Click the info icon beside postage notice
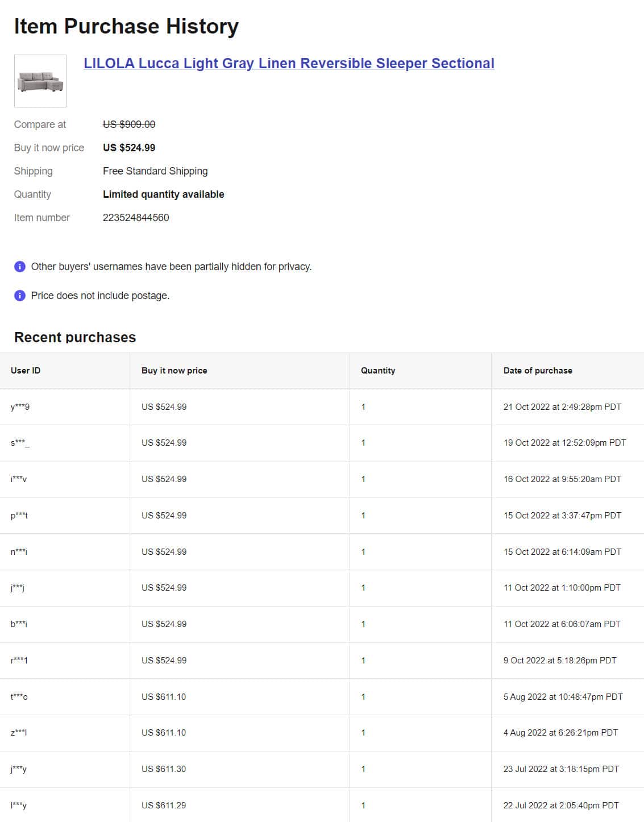 [20, 296]
